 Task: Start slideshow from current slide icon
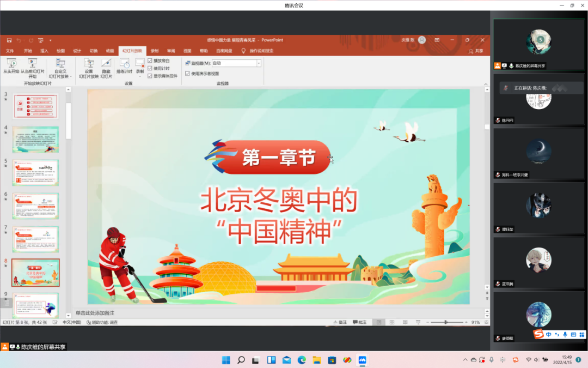pos(33,64)
